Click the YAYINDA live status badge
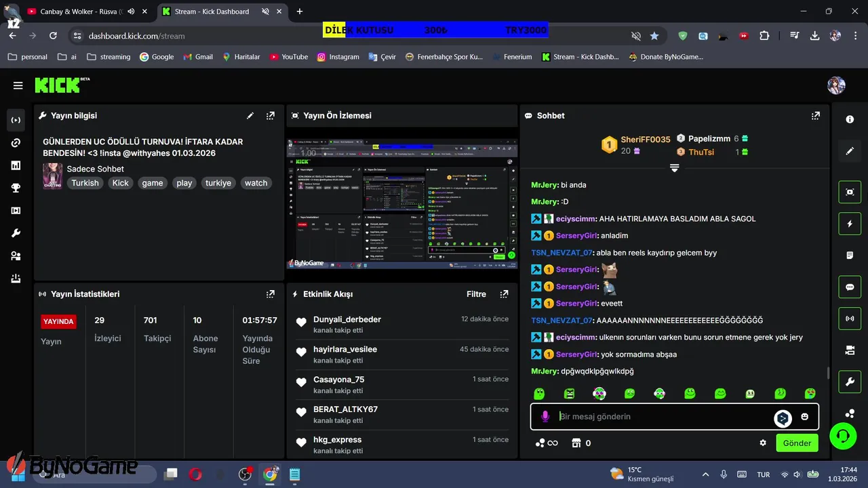Viewport: 868px width, 488px height. click(x=59, y=321)
